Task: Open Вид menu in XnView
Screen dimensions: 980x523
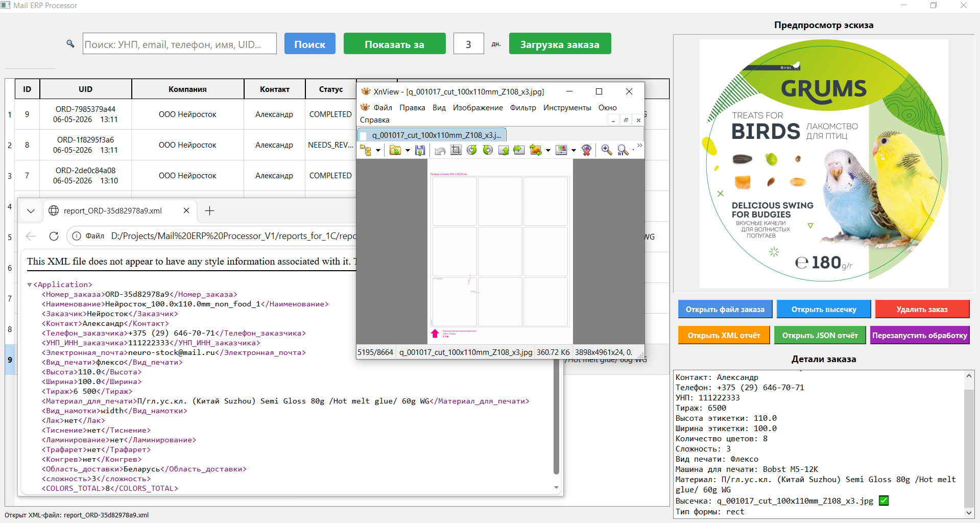Action: point(439,107)
